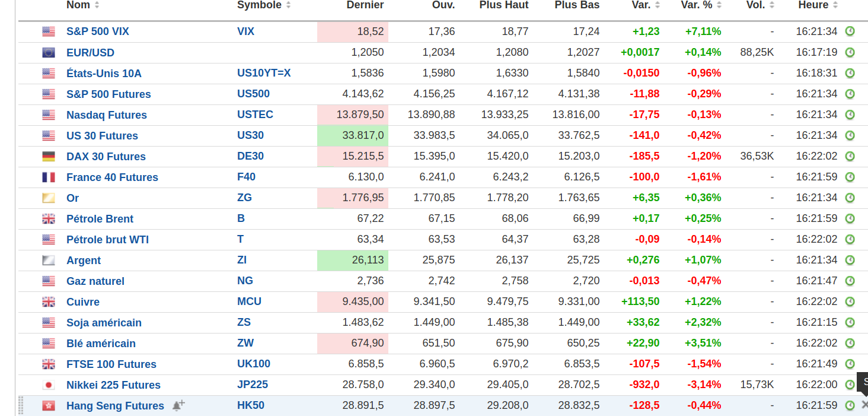Image resolution: width=868 pixels, height=416 pixels.
Task: Open the Pétrole Brent instrument page
Action: 100,219
